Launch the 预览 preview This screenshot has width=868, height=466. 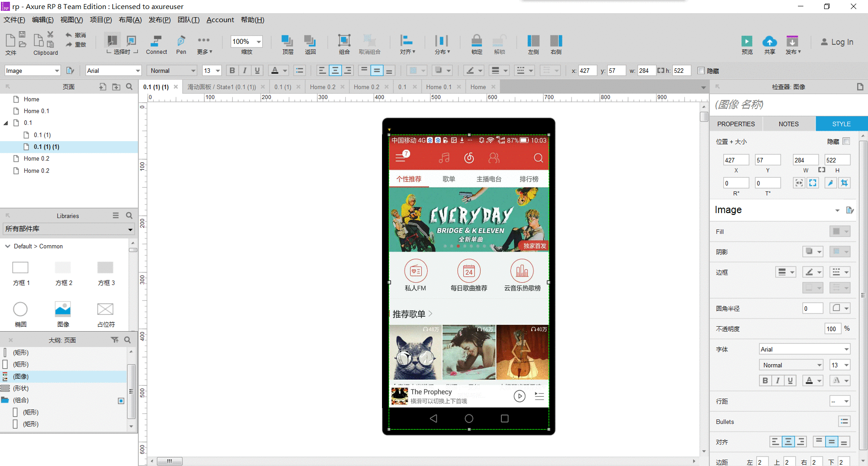tap(747, 44)
